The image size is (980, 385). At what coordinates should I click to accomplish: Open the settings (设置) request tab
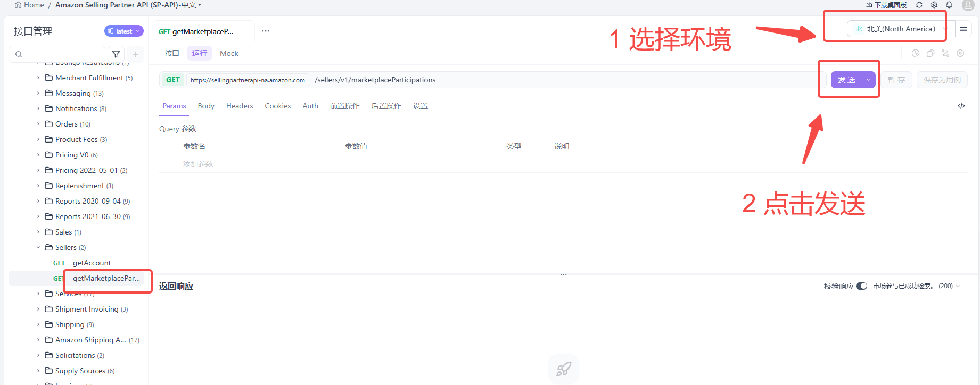coord(421,106)
